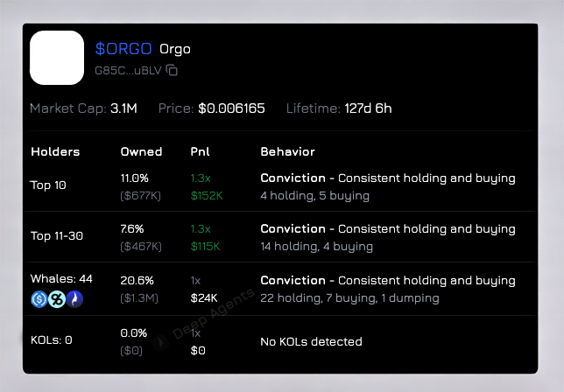Click the '4 holding, 5 buying' text
This screenshot has height=392, width=564.
(x=314, y=196)
